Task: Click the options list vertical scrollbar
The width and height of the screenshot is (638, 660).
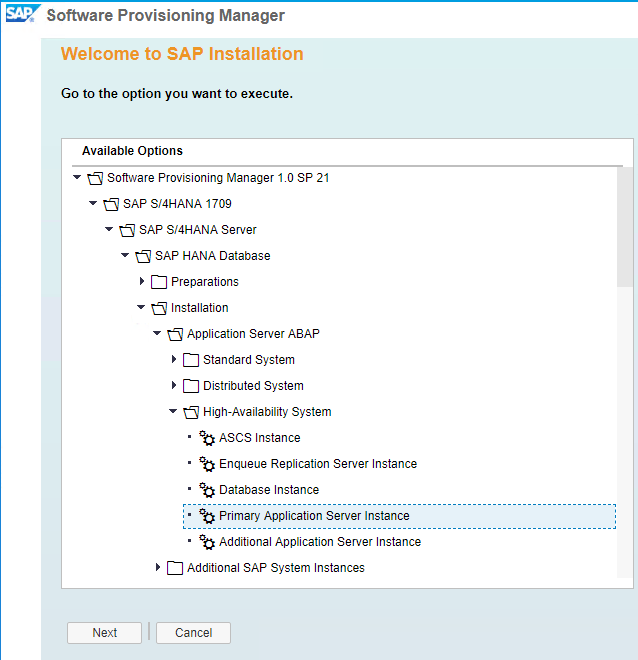Action: coord(625,227)
